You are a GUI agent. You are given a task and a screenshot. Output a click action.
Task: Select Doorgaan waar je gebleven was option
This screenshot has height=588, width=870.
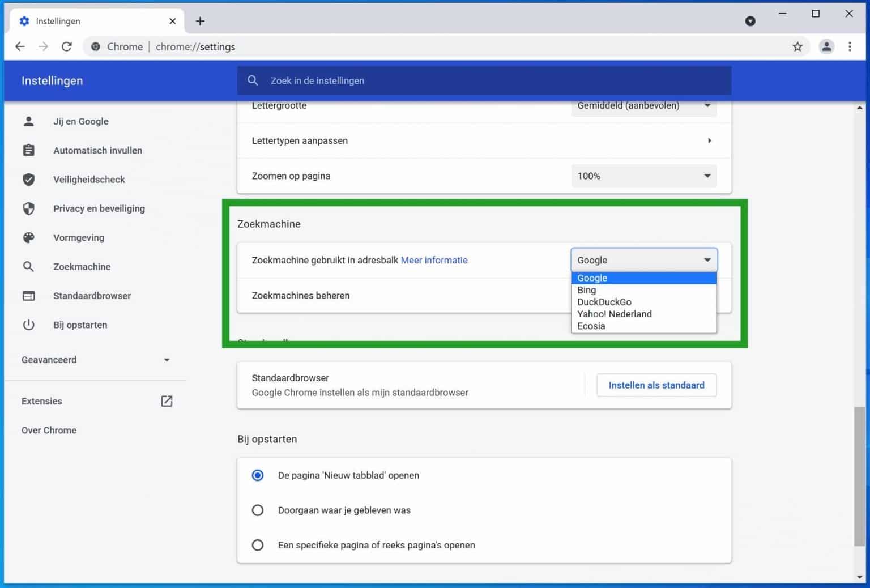pyautogui.click(x=258, y=510)
